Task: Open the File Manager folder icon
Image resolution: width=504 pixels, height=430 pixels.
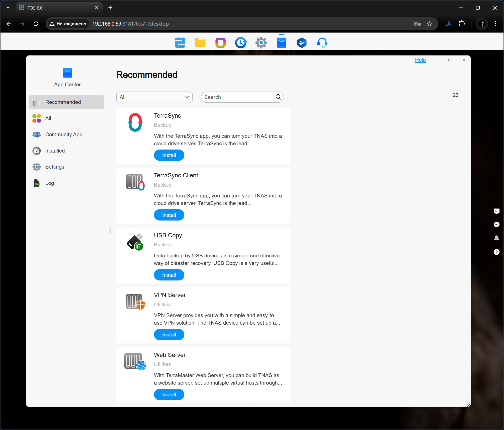Action: coord(200,43)
